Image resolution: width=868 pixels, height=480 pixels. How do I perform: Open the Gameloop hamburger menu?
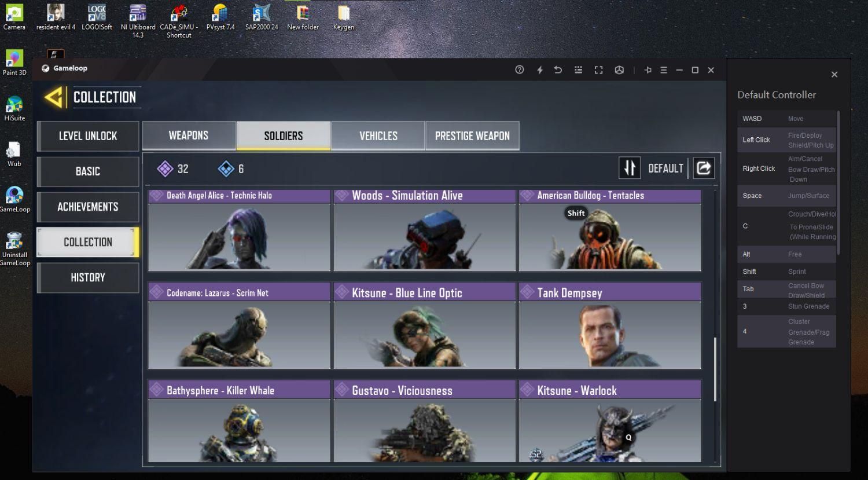point(664,69)
